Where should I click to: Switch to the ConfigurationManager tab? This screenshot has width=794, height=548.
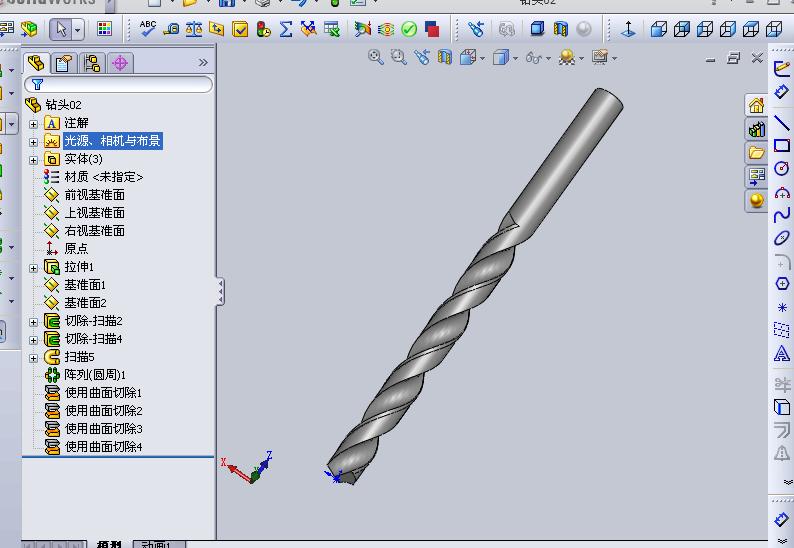click(x=92, y=63)
